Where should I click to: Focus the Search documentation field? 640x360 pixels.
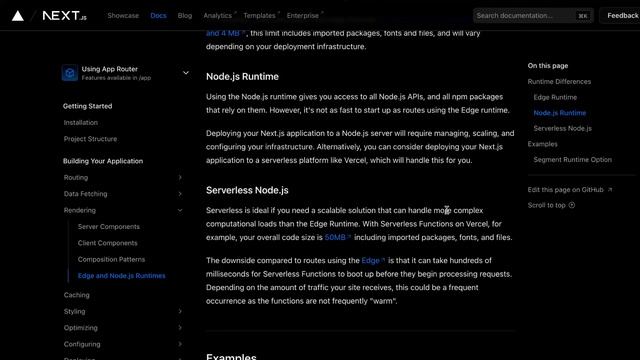[x=533, y=16]
